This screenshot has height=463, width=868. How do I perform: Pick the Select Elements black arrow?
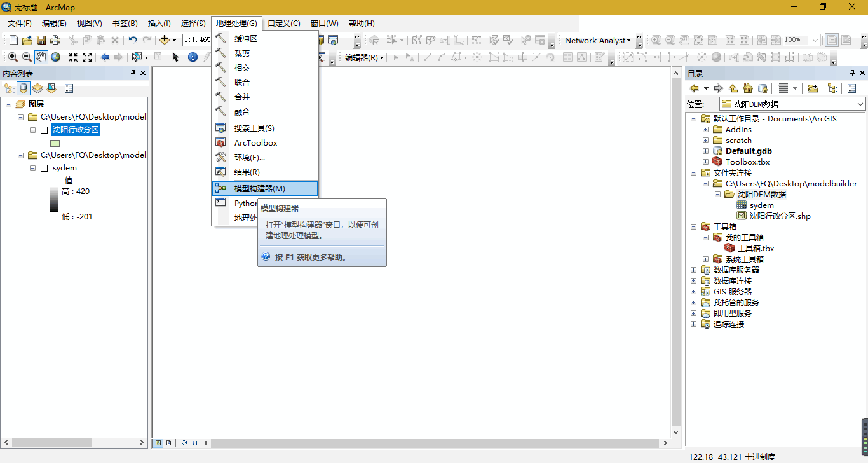tap(176, 57)
